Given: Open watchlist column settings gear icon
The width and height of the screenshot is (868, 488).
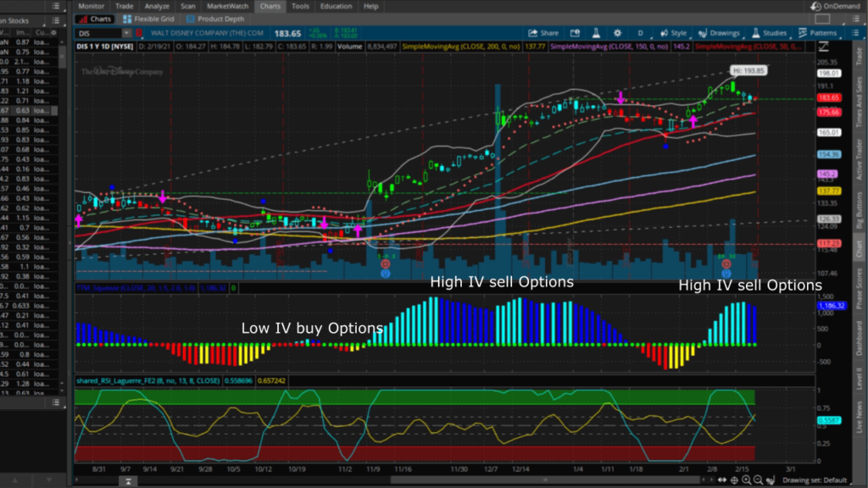Looking at the screenshot, I should coord(53,33).
